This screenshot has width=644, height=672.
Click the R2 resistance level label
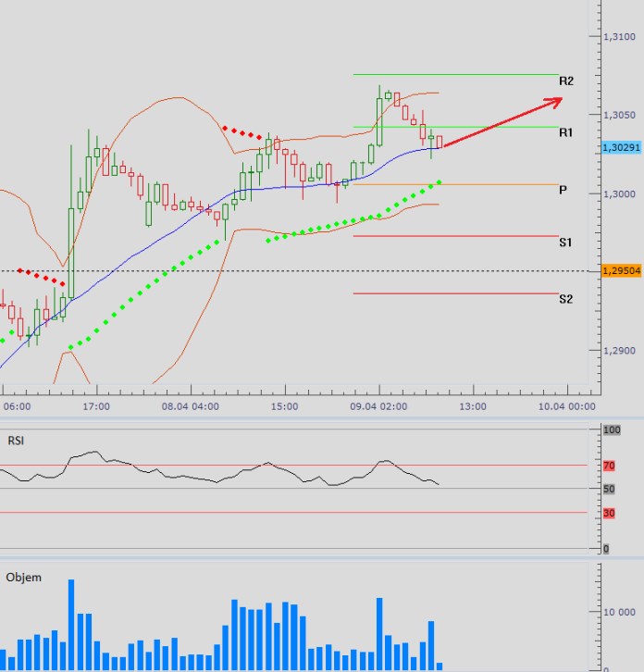(x=566, y=81)
